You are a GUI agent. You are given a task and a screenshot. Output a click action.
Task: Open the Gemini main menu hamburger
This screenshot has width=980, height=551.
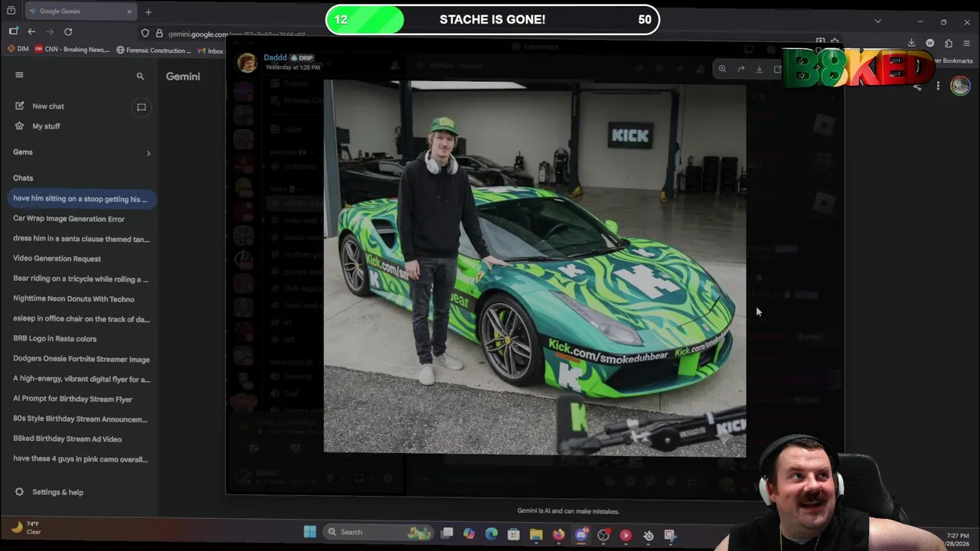(x=19, y=75)
